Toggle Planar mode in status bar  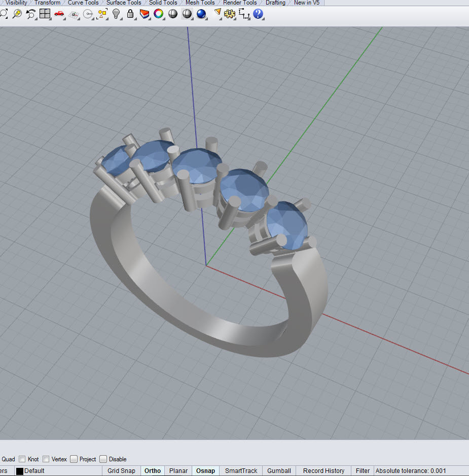178,470
